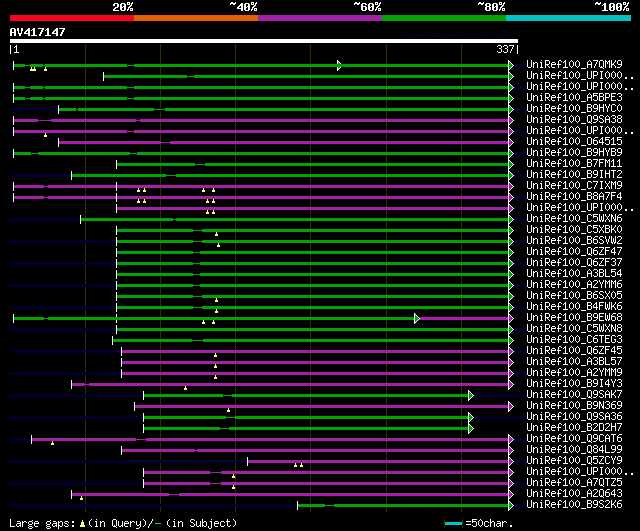Select the UniRef100_B4FWK6 label
The height and width of the screenshot is (531, 640).
pyautogui.click(x=574, y=307)
